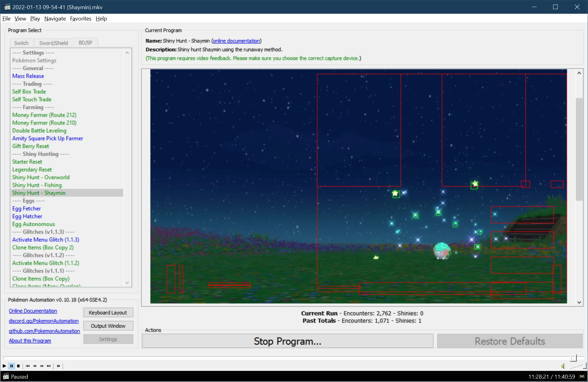The width and height of the screenshot is (588, 382).
Task: Click the frame step icon
Action: click(x=58, y=366)
